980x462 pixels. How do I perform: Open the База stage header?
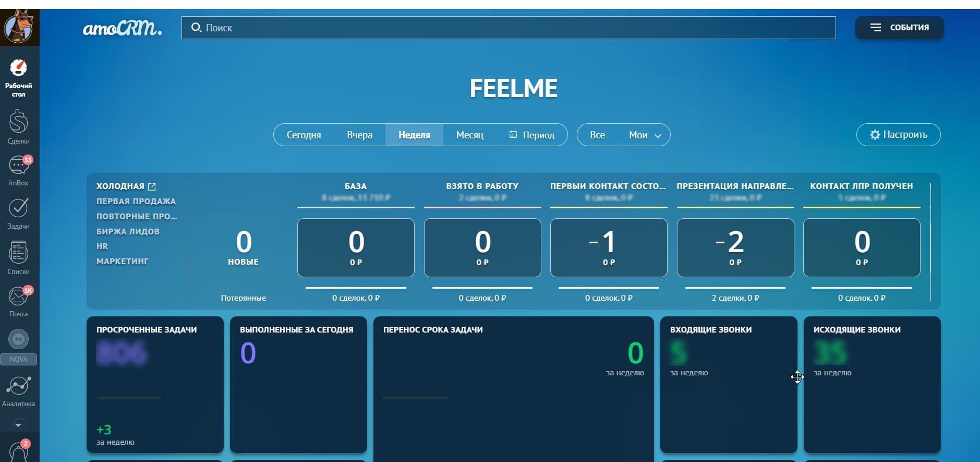tap(356, 186)
